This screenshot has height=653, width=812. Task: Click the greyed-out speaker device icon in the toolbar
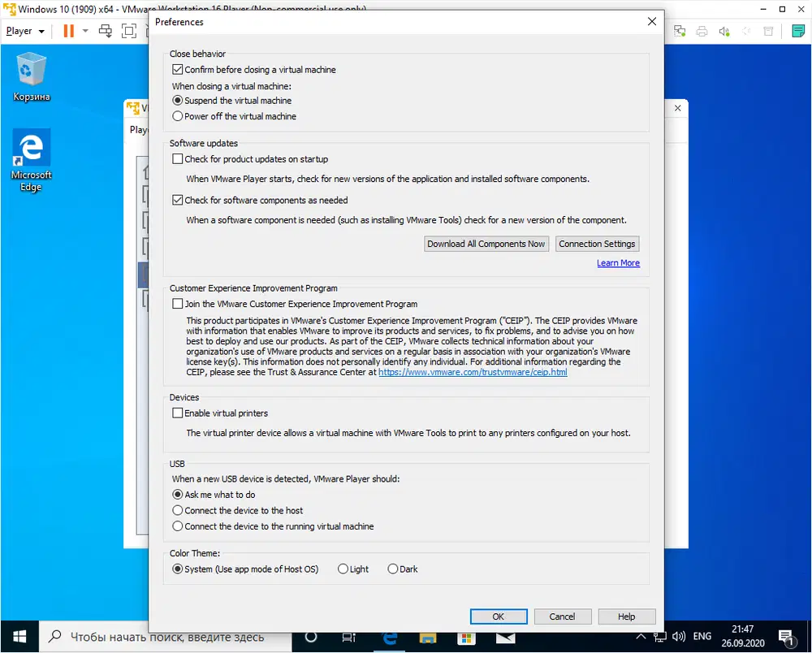pyautogui.click(x=746, y=31)
